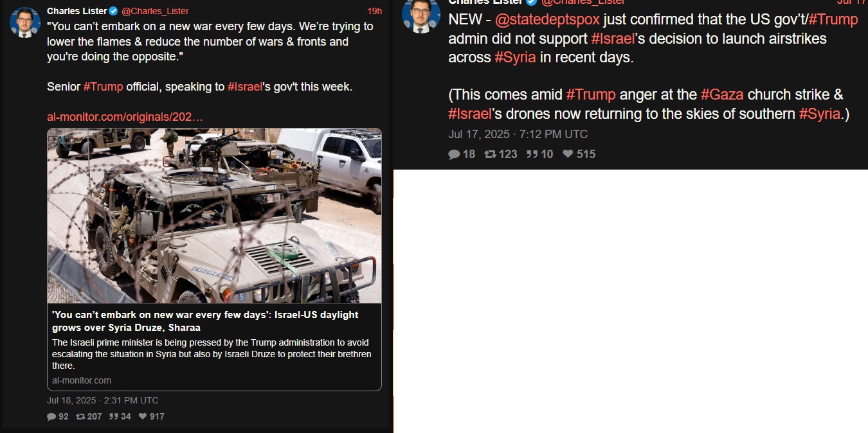Click the Jul 17, 2025 7:12 PM timestamp

coord(518,134)
